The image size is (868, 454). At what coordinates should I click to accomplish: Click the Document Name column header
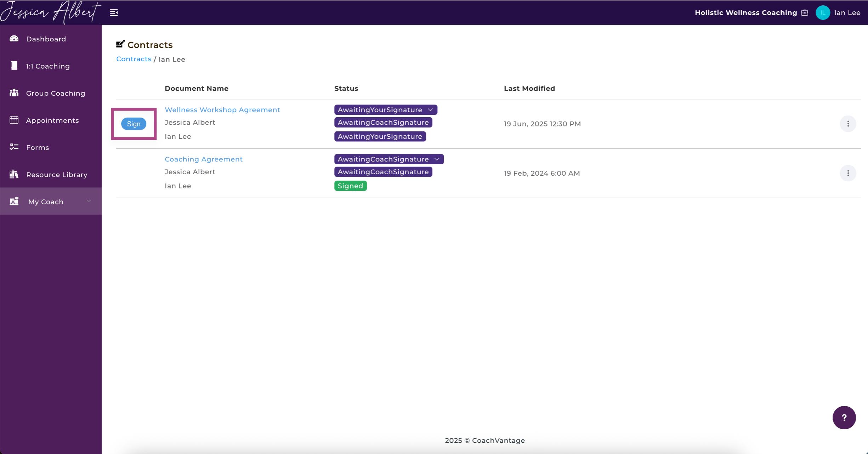[197, 89]
